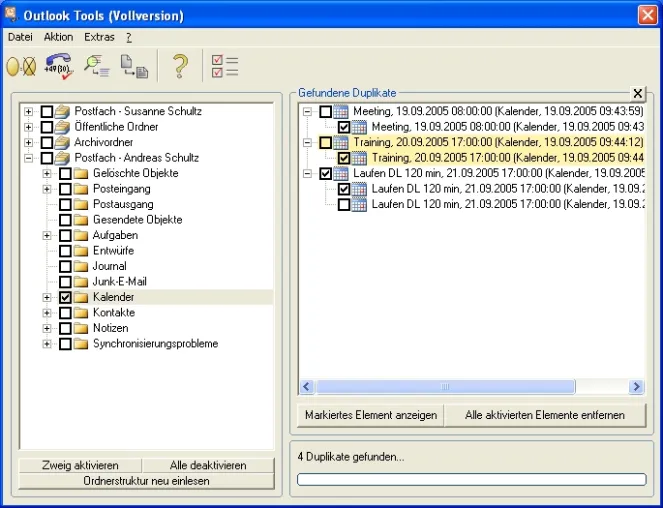This screenshot has height=508, width=663.
Task: Click calendar icon of parent Training entry
Action: [341, 143]
